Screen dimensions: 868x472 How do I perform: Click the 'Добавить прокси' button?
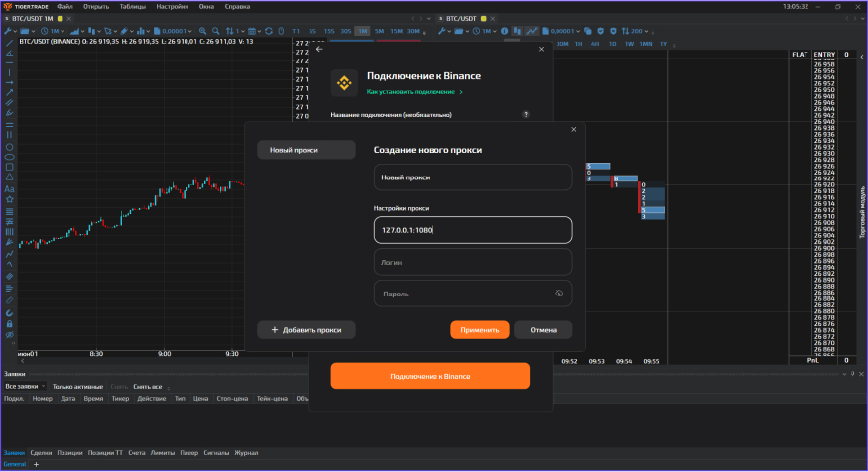tap(307, 330)
